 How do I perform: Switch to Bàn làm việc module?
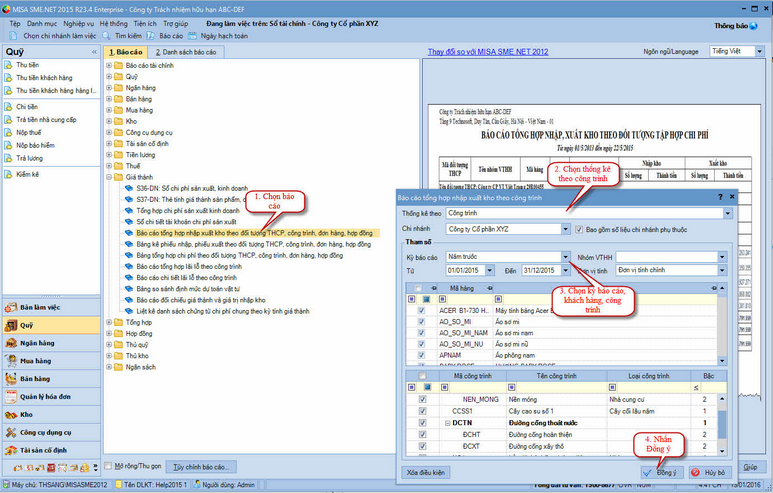coord(51,307)
